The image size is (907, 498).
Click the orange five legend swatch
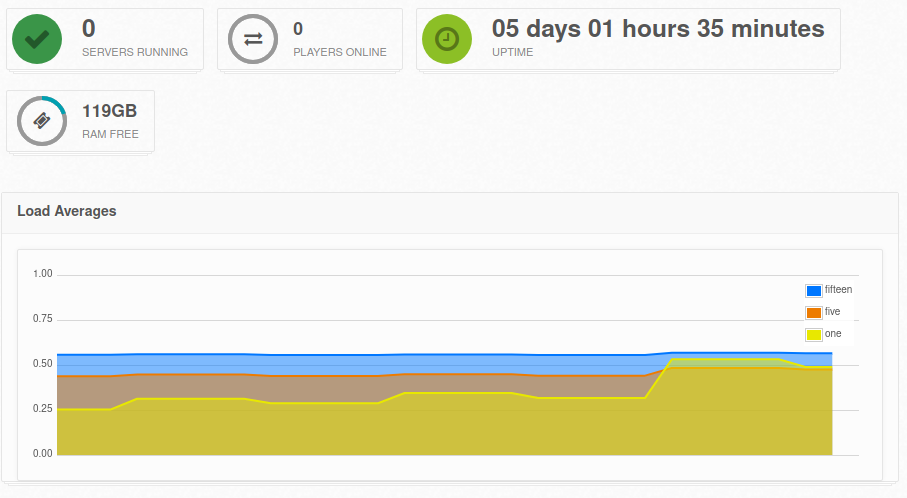pyautogui.click(x=813, y=312)
